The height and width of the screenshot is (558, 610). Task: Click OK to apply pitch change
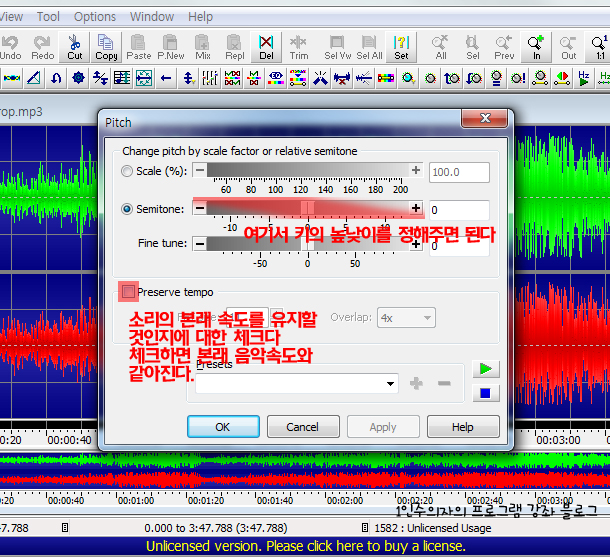pyautogui.click(x=223, y=427)
